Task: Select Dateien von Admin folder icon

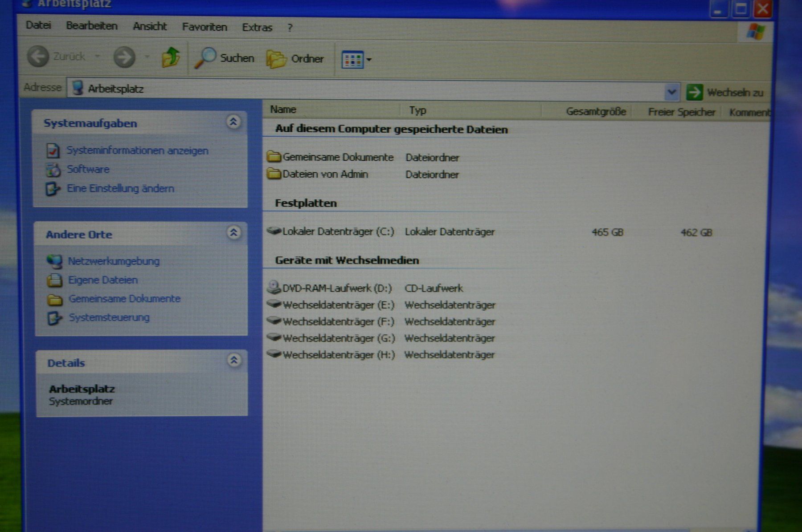Action: (274, 174)
